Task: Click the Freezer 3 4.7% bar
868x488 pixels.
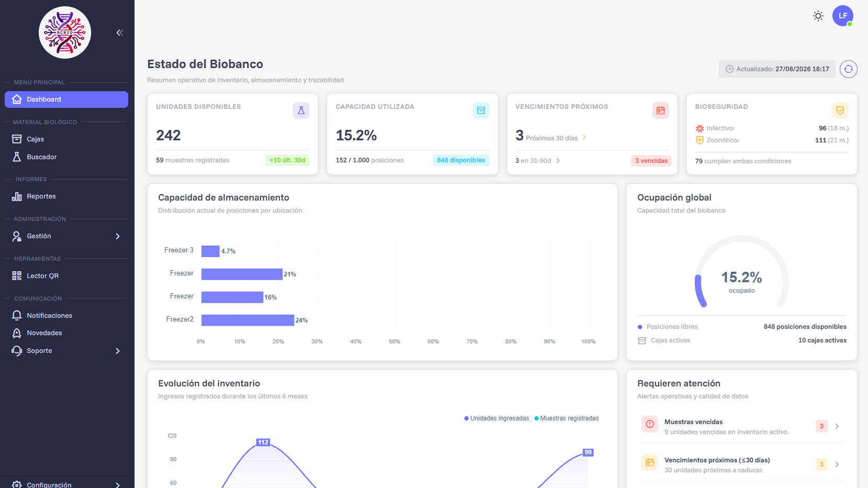Action: 210,251
